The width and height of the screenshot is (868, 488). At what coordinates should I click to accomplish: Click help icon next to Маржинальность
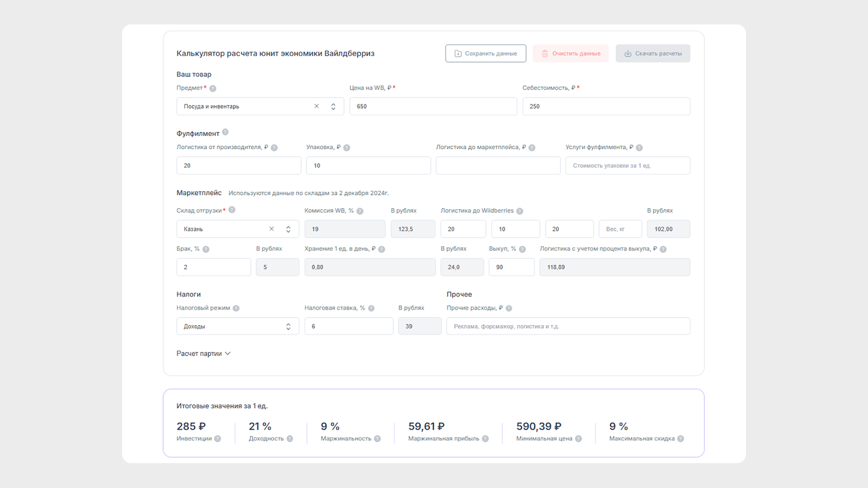[x=377, y=439]
